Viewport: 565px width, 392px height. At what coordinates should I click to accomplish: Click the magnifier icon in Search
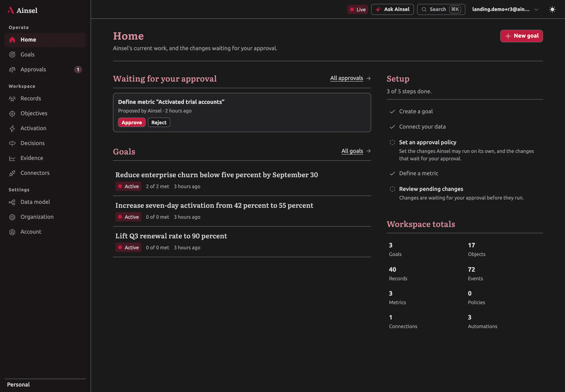click(424, 9)
